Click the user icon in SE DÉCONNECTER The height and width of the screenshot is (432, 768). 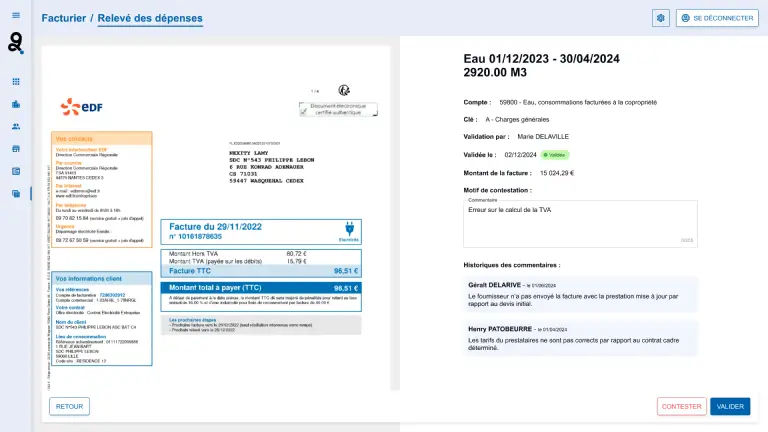point(685,18)
